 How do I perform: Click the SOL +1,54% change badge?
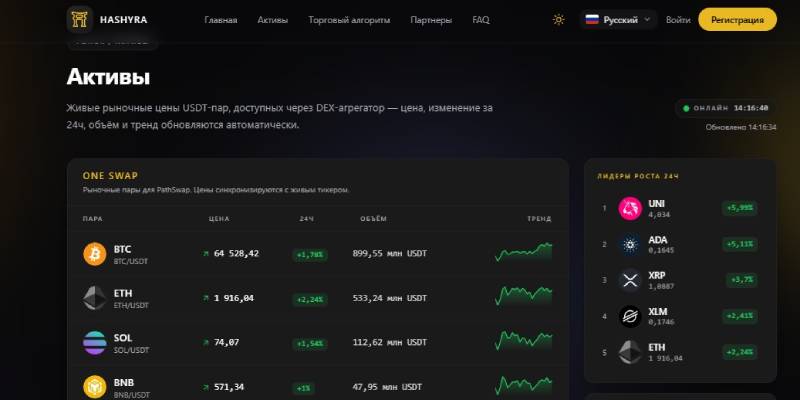pos(310,344)
